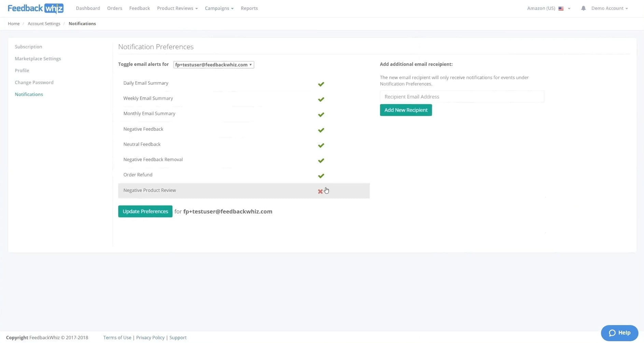The height and width of the screenshot is (343, 644).
Task: Click the Daily Email Summary label
Action: click(146, 83)
